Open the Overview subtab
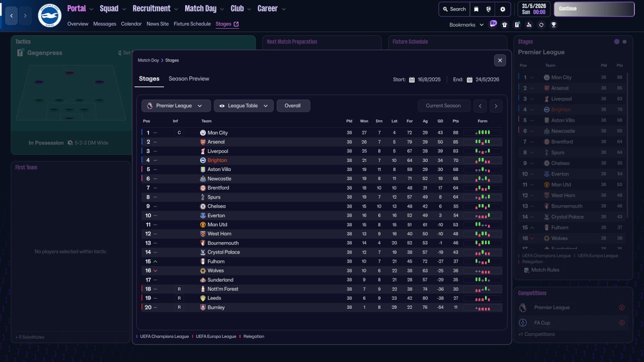This screenshot has width=644, height=362. click(77, 24)
